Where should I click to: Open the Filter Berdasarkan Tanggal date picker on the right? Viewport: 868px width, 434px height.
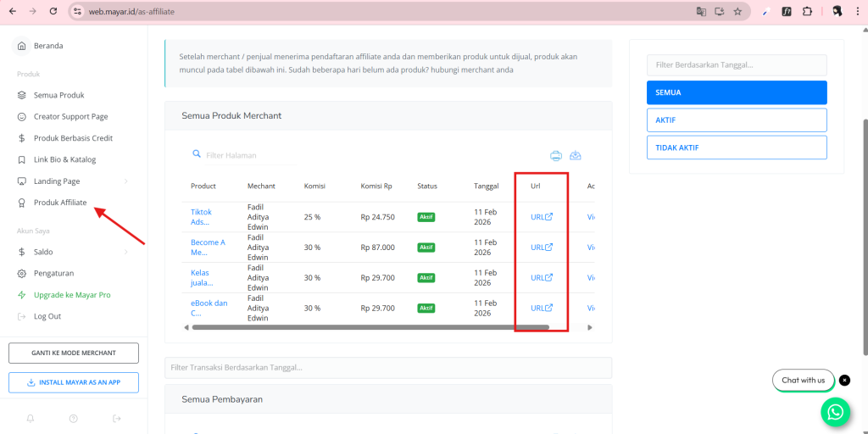[736, 65]
